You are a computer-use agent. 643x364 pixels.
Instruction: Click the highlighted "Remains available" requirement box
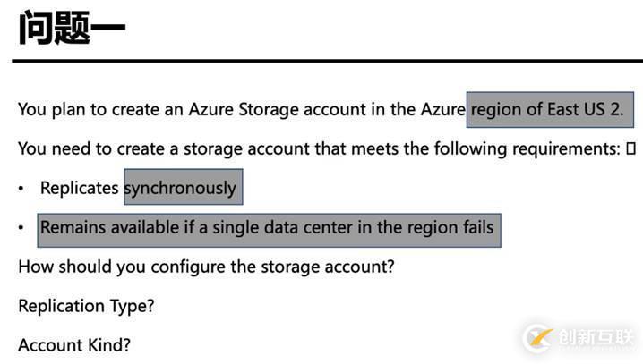coord(267,227)
